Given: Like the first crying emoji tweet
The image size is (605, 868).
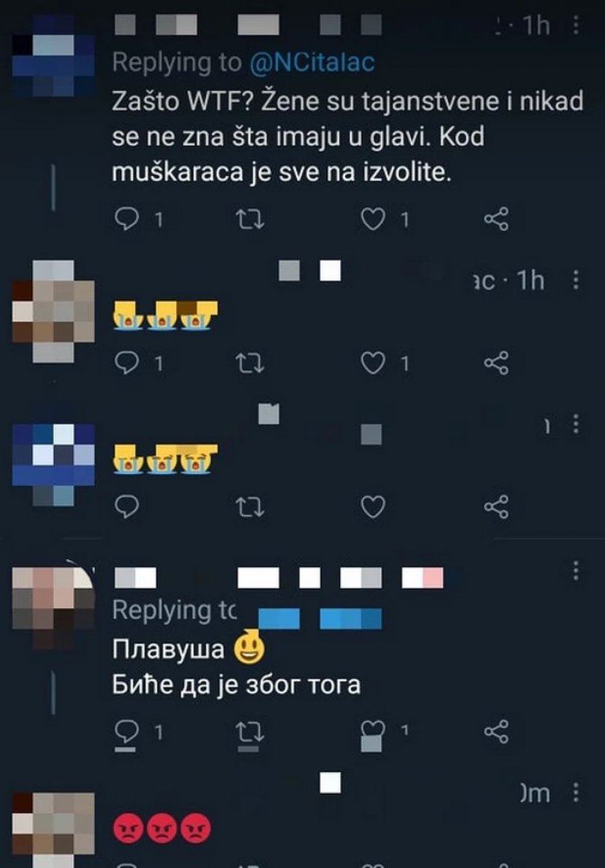Looking at the screenshot, I should click(373, 363).
